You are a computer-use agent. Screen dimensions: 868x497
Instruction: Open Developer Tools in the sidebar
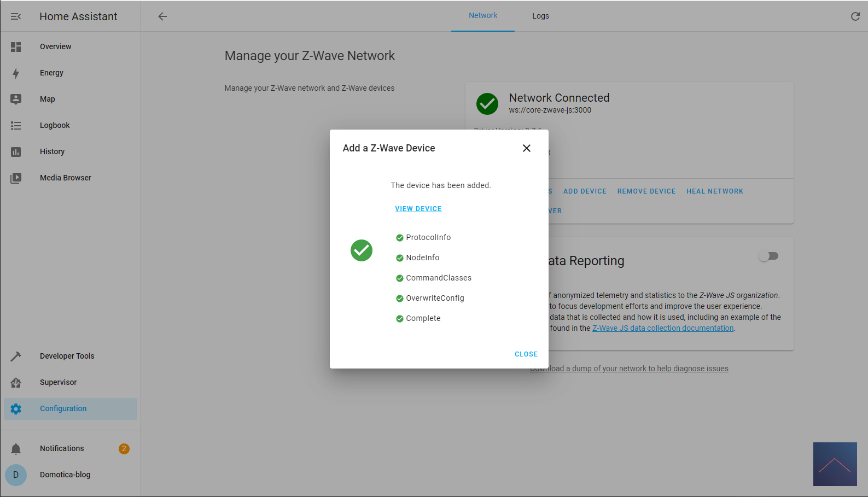(x=71, y=356)
